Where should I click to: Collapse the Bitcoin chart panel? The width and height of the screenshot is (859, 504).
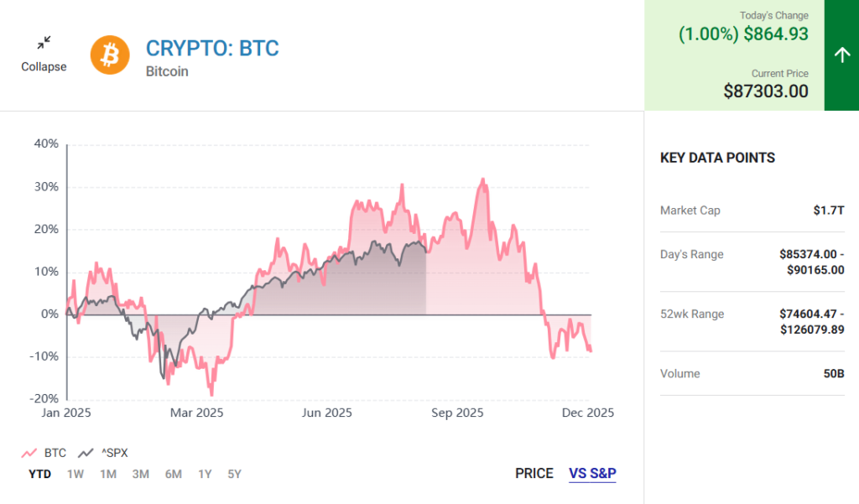click(44, 54)
